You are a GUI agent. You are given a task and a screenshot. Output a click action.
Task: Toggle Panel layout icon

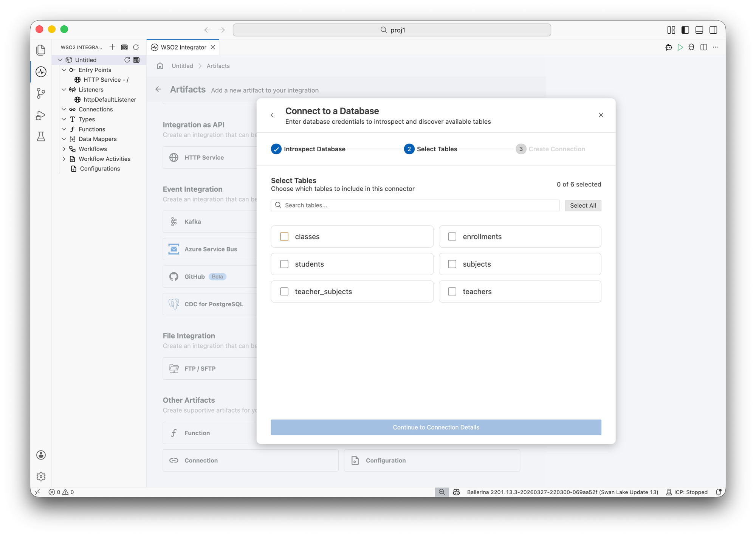click(x=699, y=30)
